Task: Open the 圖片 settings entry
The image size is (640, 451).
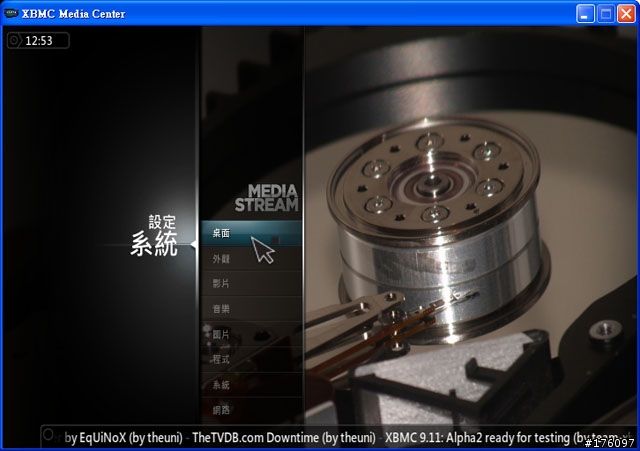Action: [x=251, y=334]
